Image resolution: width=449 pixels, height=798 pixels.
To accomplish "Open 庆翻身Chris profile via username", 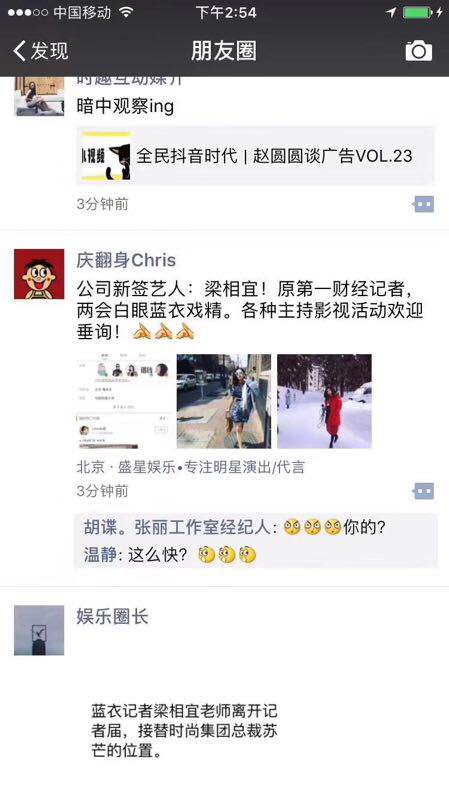I will [126, 260].
